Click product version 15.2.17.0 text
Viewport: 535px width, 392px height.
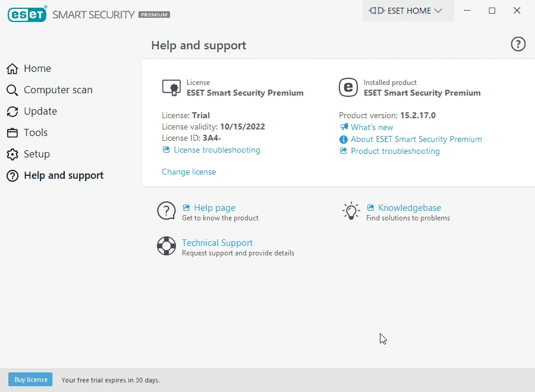(418, 116)
